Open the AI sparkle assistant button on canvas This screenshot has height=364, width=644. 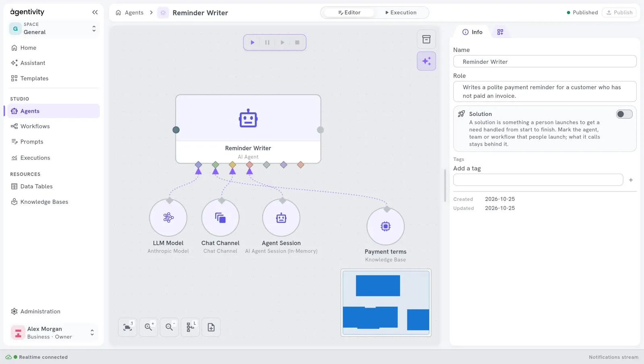tap(426, 61)
